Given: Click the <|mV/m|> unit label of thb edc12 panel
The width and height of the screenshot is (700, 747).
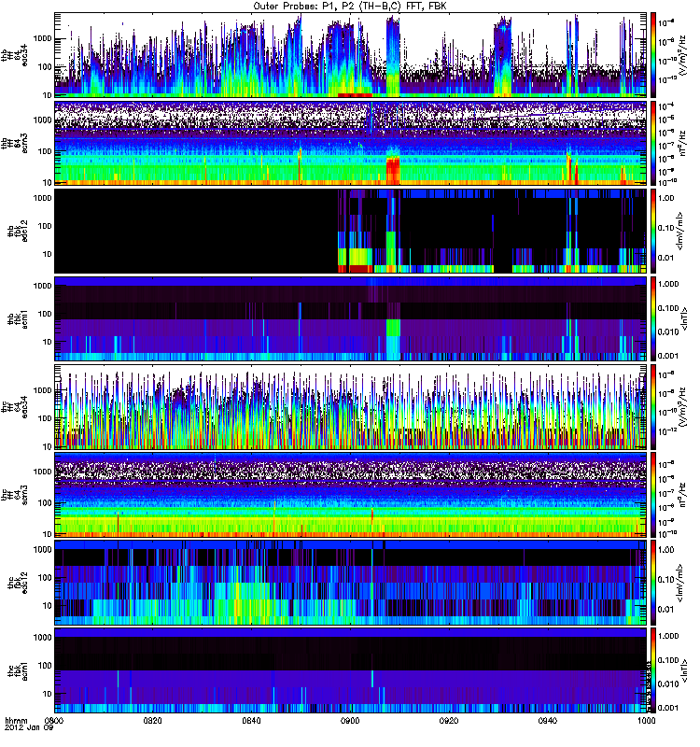Looking at the screenshot, I should [680, 231].
